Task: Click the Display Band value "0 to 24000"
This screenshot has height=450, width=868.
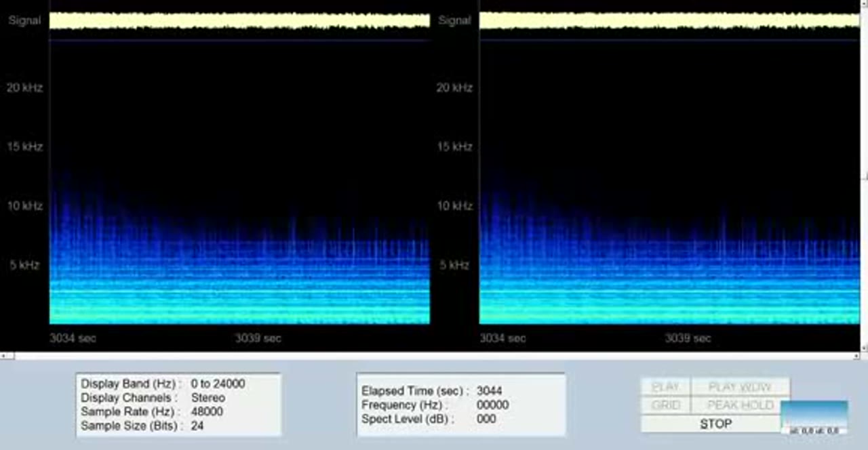Action: 218,384
